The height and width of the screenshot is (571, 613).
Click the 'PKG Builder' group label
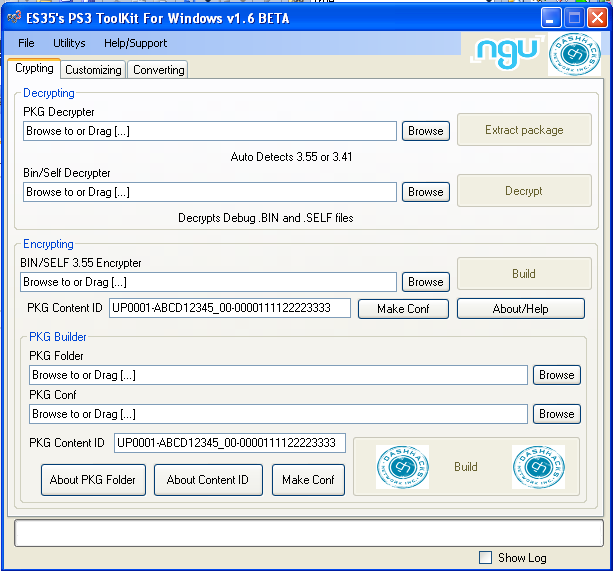pyautogui.click(x=58, y=337)
